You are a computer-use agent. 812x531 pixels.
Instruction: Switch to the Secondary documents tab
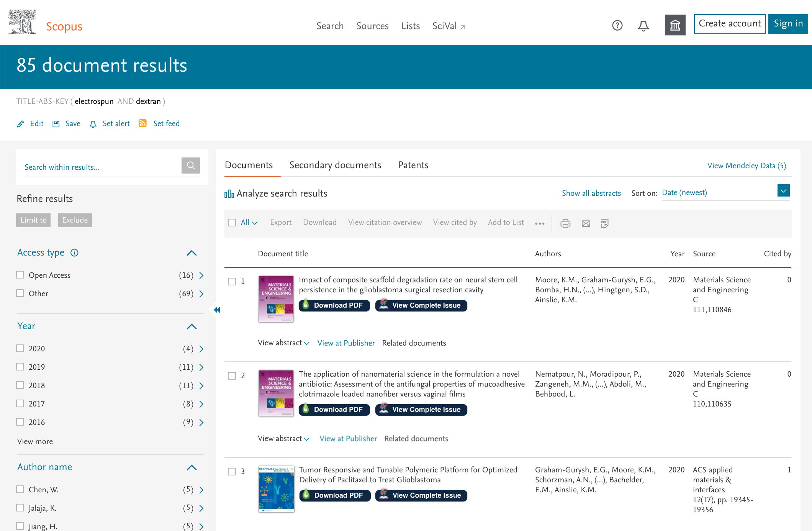pyautogui.click(x=335, y=165)
